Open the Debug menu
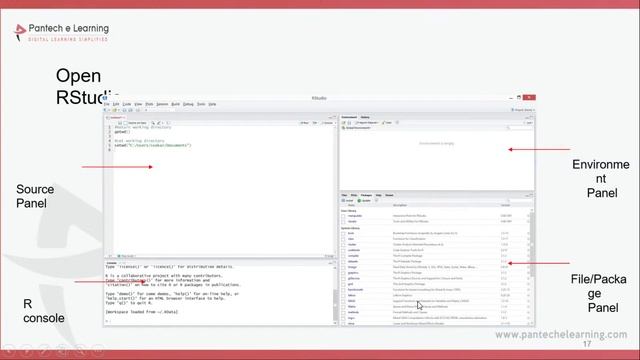The image size is (640, 360). tap(188, 104)
